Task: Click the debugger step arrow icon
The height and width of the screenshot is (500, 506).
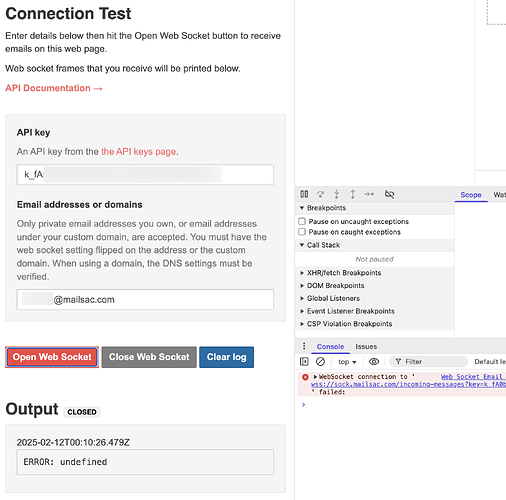Action: 369,194
